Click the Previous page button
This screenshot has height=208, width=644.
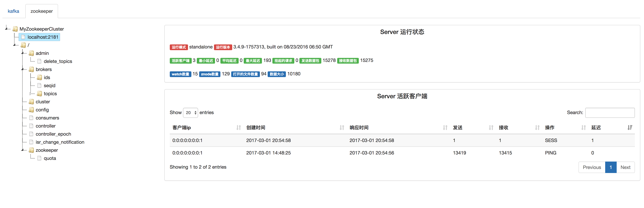(x=592, y=167)
